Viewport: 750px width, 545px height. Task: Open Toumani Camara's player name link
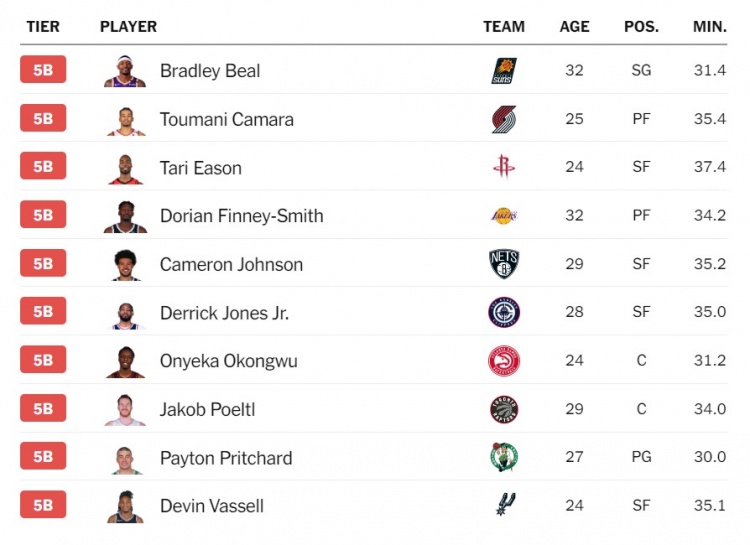tap(227, 120)
